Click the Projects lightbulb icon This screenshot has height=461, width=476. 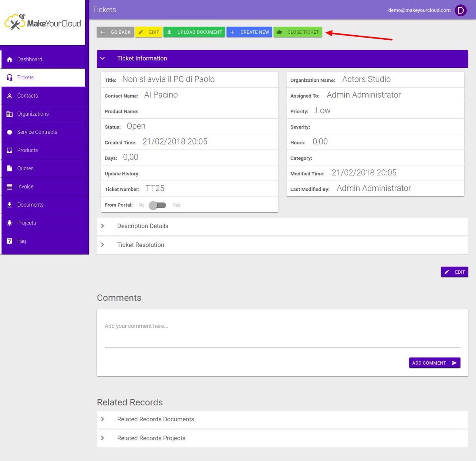coord(10,223)
